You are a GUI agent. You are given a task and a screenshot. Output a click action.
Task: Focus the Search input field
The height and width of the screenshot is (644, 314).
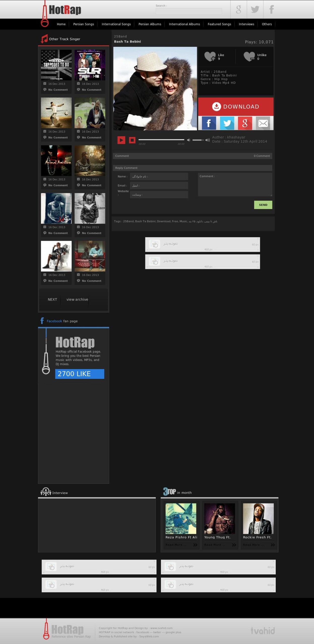pyautogui.click(x=189, y=11)
